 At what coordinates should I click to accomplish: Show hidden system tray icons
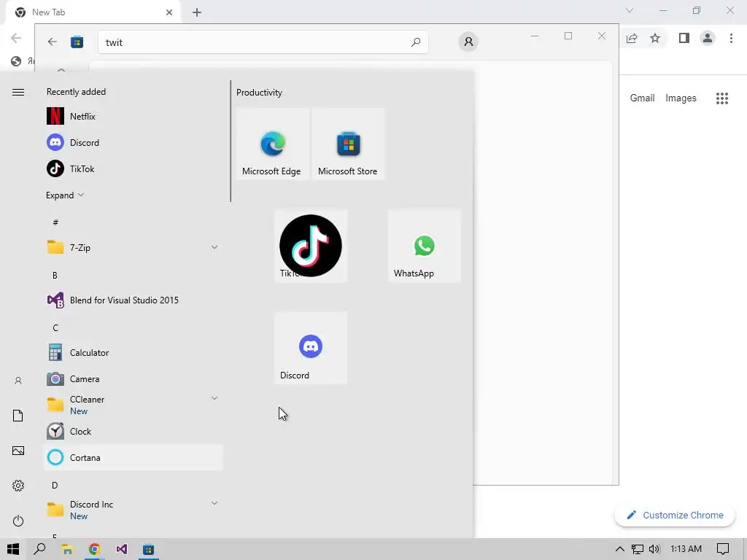tap(619, 549)
